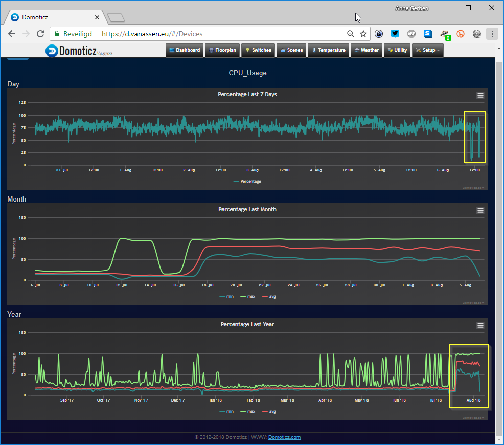Open the blue S extension icon
The image size is (504, 445).
click(427, 33)
